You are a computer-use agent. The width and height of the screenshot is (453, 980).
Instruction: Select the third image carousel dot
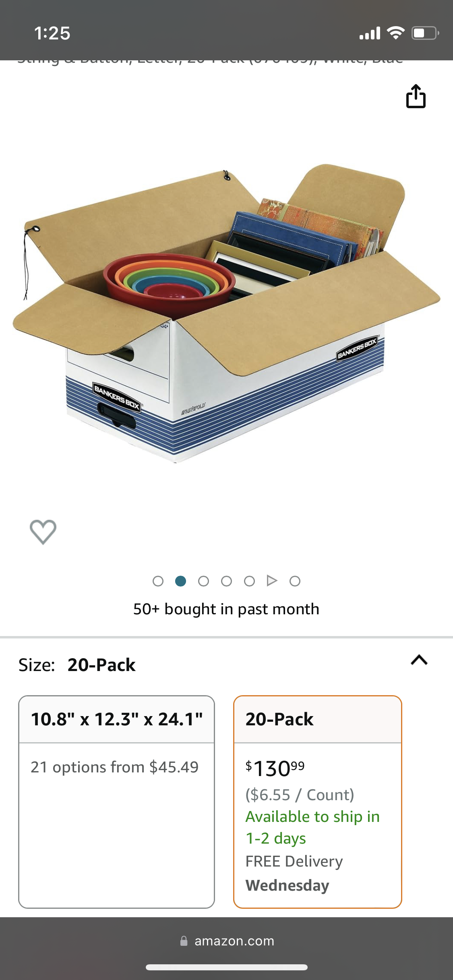[x=203, y=581]
